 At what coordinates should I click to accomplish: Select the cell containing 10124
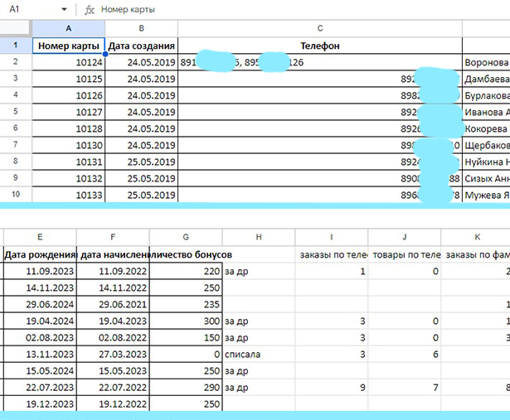coord(68,62)
